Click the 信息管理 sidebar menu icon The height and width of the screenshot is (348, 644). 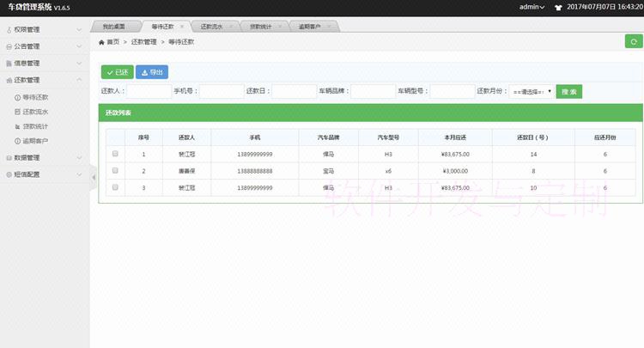9,64
